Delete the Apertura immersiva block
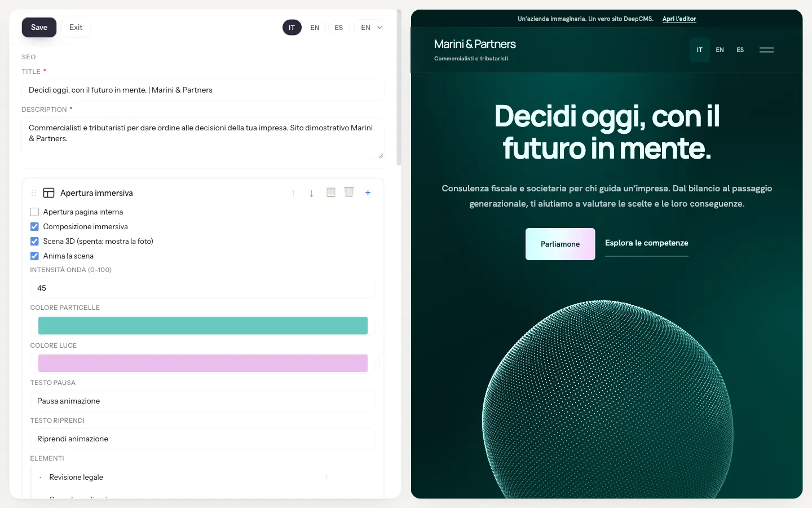 349,192
